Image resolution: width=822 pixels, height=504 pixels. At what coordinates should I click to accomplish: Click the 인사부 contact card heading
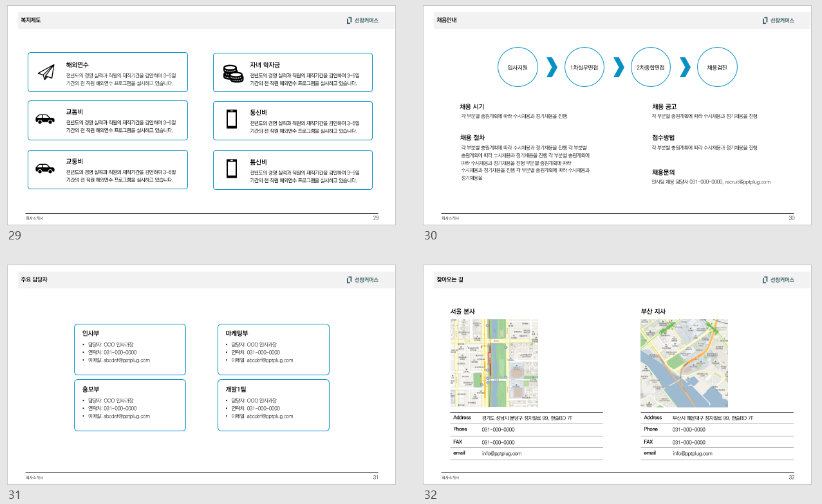pos(91,333)
